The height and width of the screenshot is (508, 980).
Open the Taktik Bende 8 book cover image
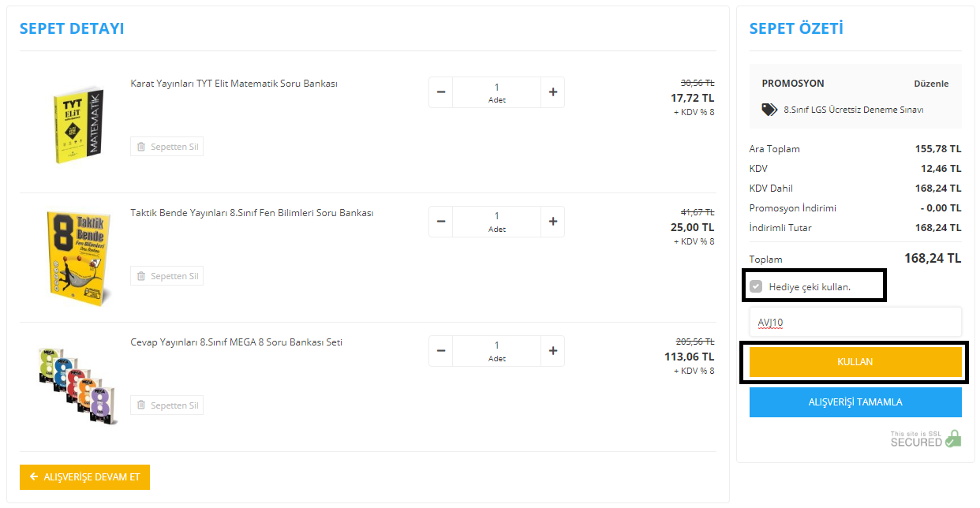77,257
